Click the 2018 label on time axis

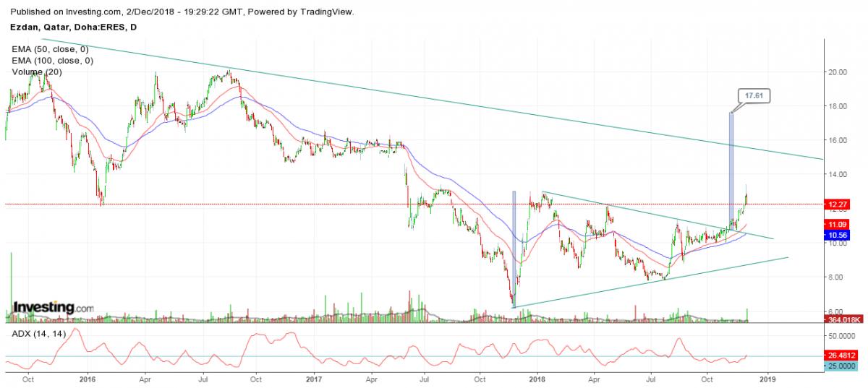coord(537,379)
